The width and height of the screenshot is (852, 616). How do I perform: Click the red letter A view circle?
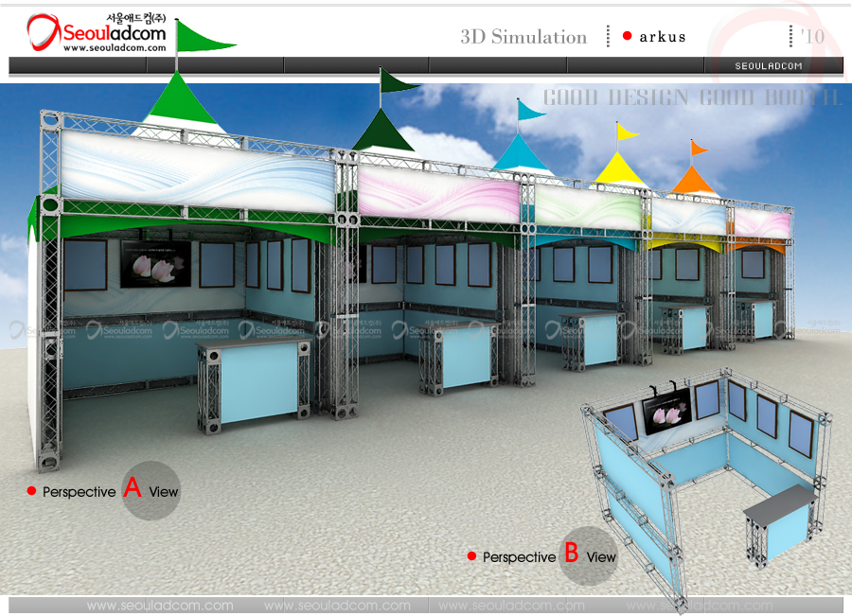point(149,490)
